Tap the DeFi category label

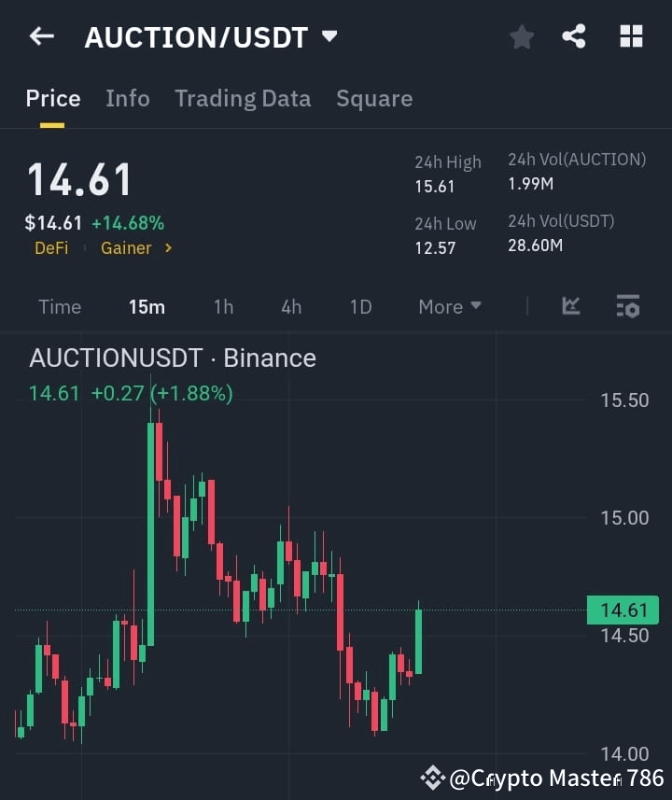click(x=51, y=248)
